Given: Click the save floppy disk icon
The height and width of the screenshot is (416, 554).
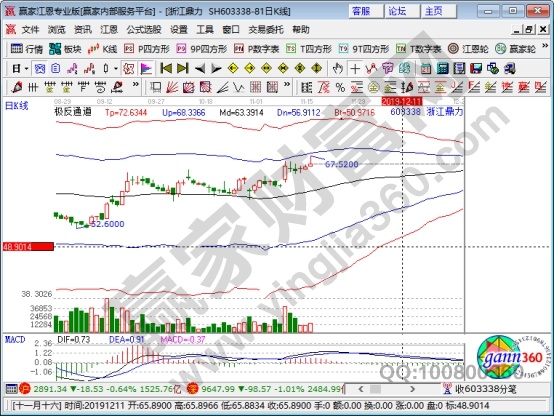Looking at the screenshot, I should pyautogui.click(x=476, y=68).
